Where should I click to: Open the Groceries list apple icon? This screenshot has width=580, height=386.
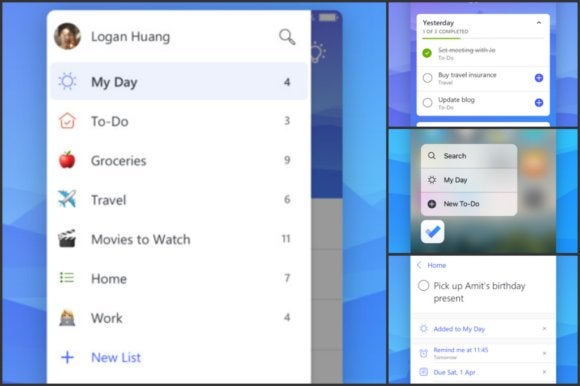tap(67, 160)
